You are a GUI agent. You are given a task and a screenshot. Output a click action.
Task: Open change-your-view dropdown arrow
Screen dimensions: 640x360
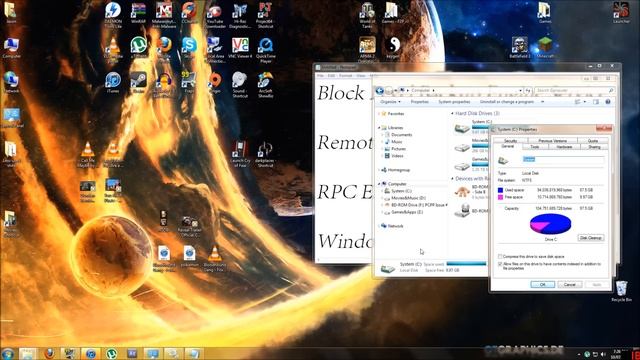(585, 102)
